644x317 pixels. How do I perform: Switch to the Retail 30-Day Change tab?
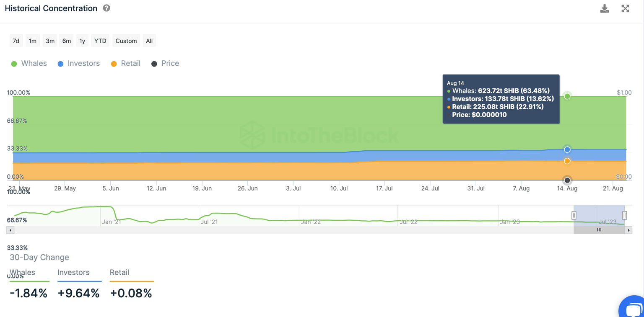tap(119, 272)
